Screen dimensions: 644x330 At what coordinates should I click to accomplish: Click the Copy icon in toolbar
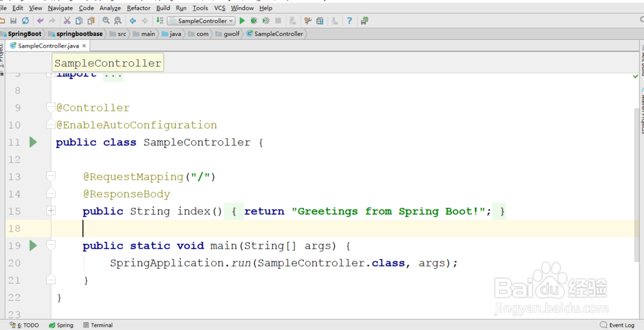[x=79, y=21]
